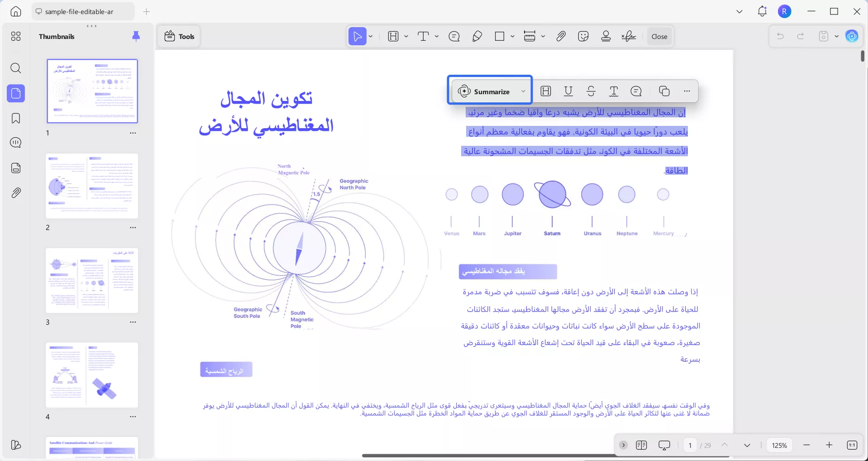
Task: Open the Tools menu
Action: click(179, 36)
